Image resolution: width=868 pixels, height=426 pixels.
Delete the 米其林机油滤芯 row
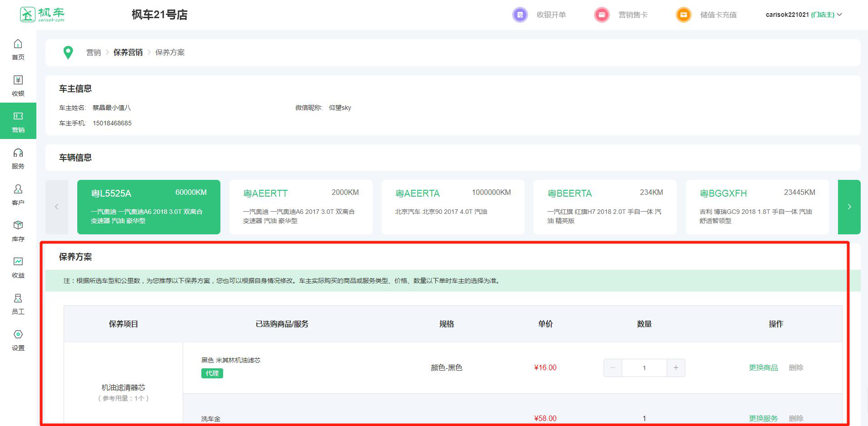pos(796,368)
